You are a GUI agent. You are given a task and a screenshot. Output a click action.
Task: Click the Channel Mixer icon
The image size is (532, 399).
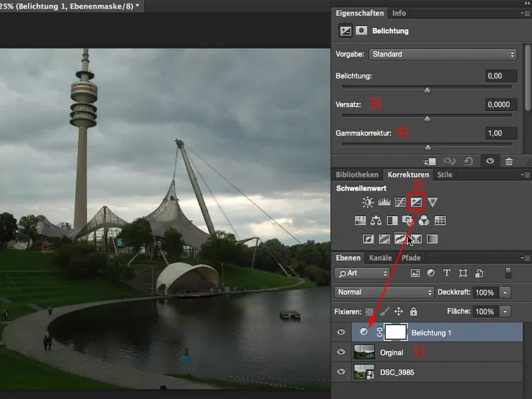tap(424, 221)
